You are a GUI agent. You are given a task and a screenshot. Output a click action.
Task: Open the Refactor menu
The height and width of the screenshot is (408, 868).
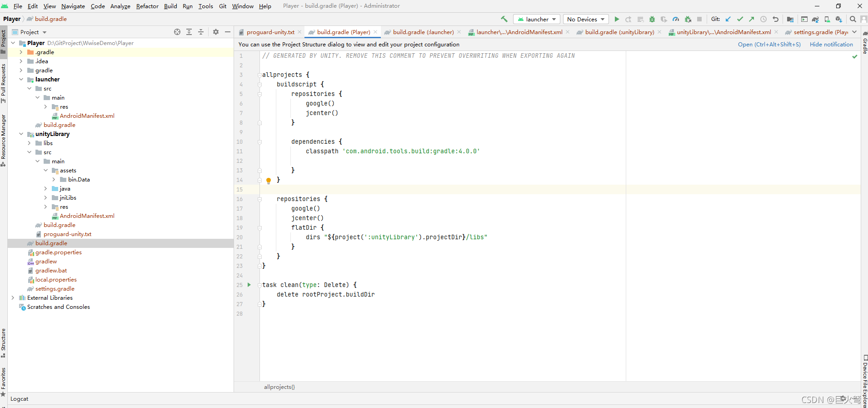[x=147, y=6]
